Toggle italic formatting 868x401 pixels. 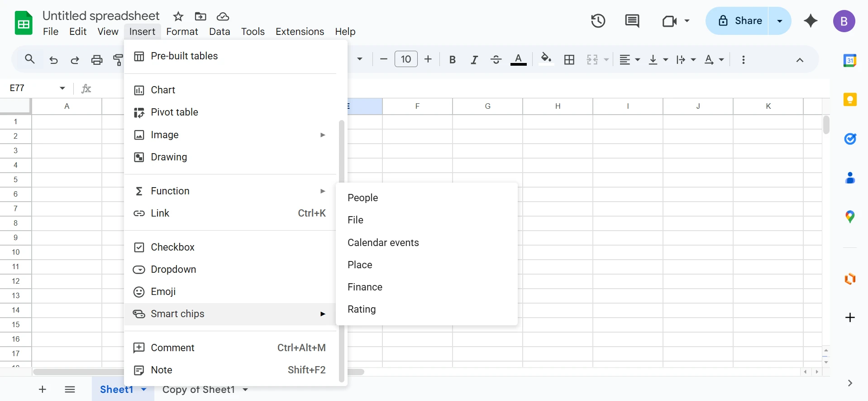(x=474, y=60)
